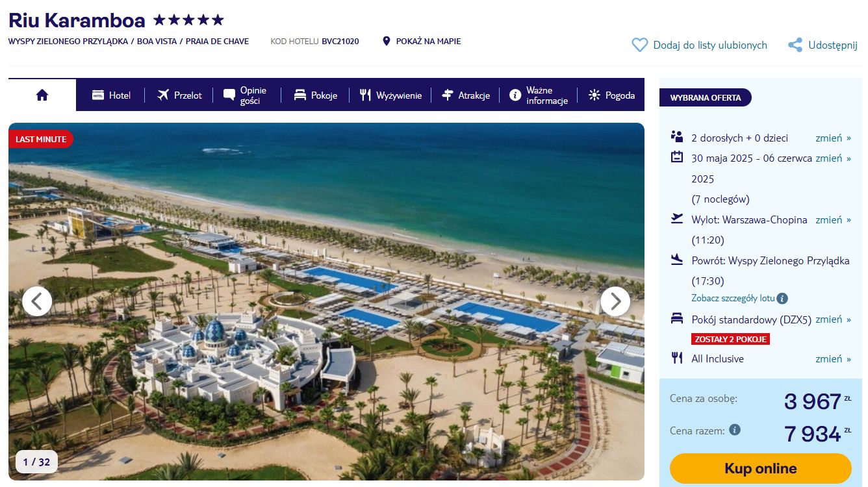Open the Pokoje tab
This screenshot has height=487, width=868.
315,95
